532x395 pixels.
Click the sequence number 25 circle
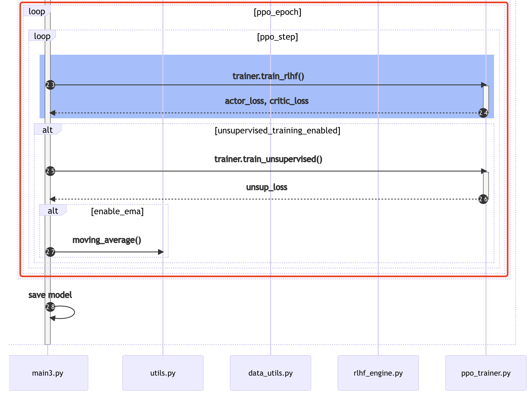[x=50, y=171]
